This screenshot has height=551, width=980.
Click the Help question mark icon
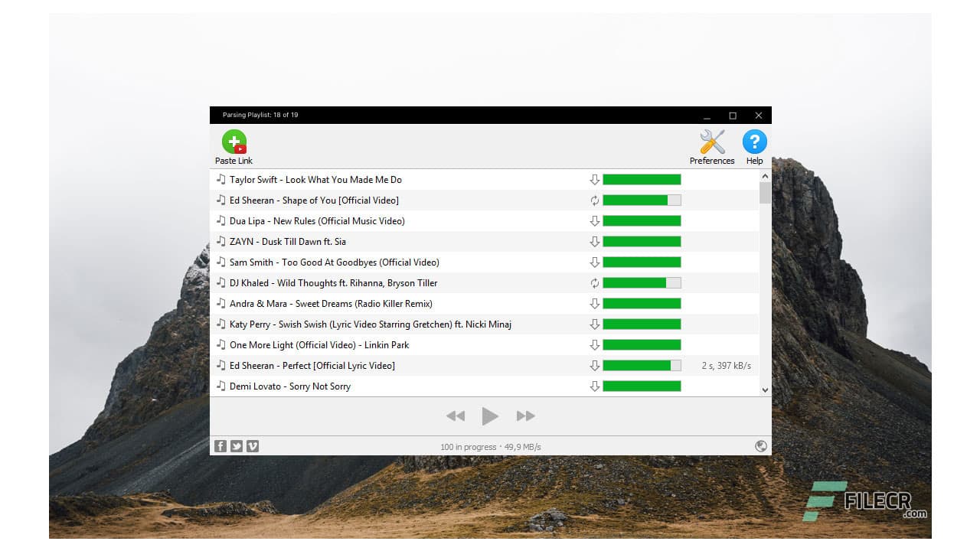(754, 142)
